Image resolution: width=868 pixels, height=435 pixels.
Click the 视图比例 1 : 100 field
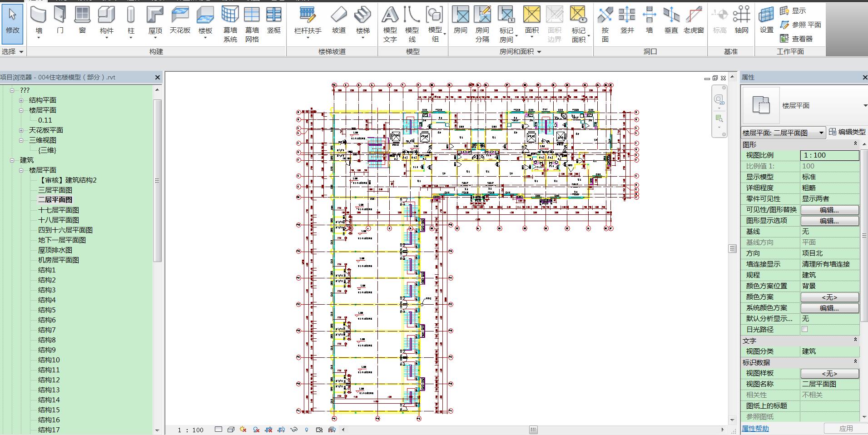pos(829,155)
